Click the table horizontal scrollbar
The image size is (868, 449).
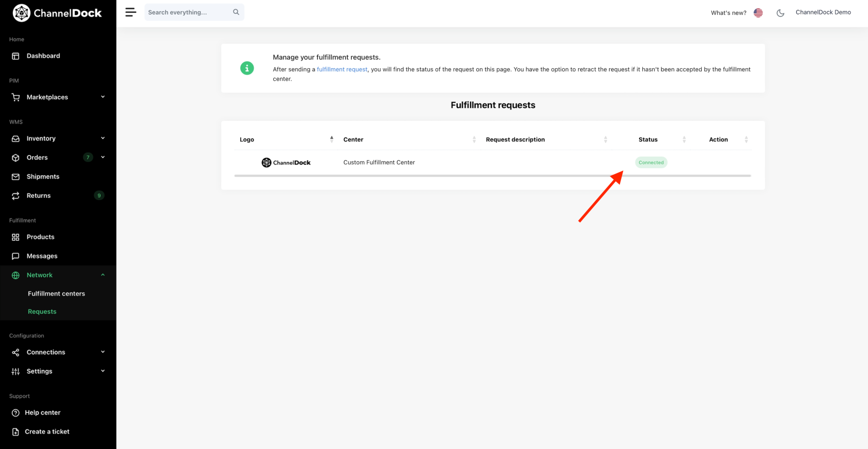tap(492, 176)
